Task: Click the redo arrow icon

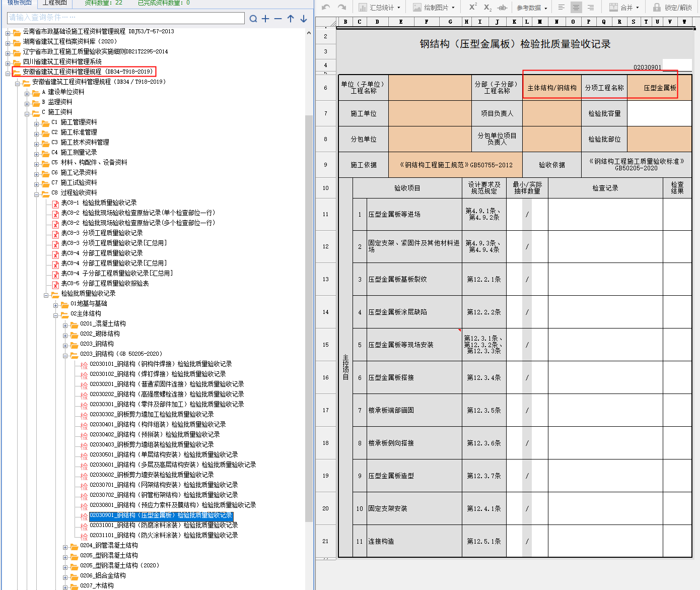Action: (x=342, y=7)
